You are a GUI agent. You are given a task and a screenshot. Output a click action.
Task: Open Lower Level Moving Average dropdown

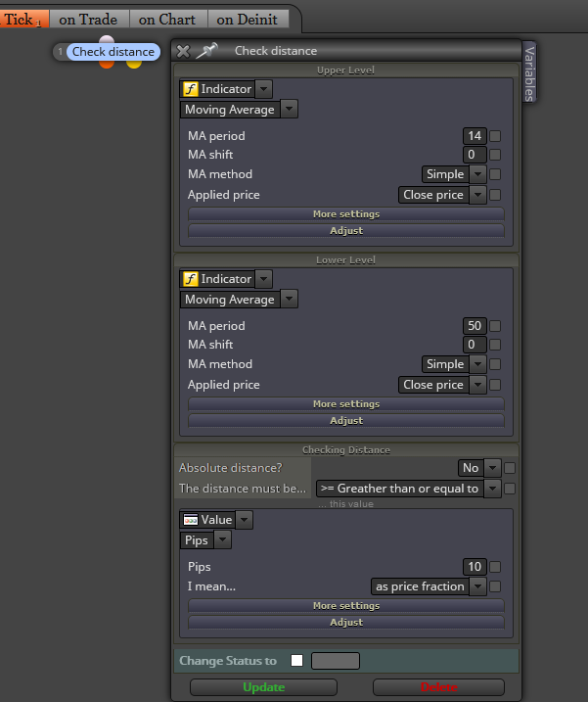point(289,299)
